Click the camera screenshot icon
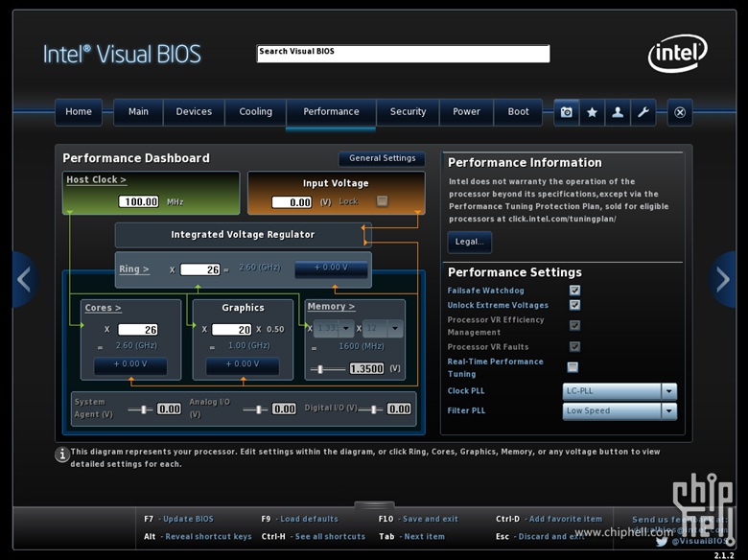 point(566,112)
